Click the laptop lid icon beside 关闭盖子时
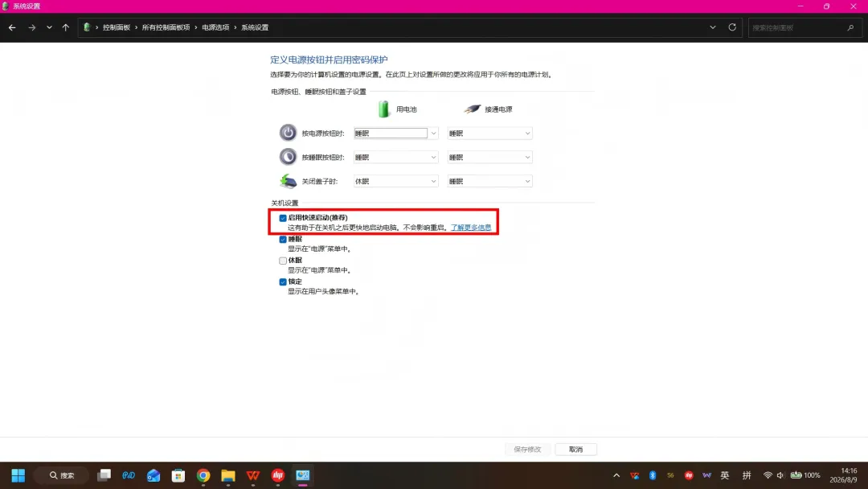 point(288,180)
